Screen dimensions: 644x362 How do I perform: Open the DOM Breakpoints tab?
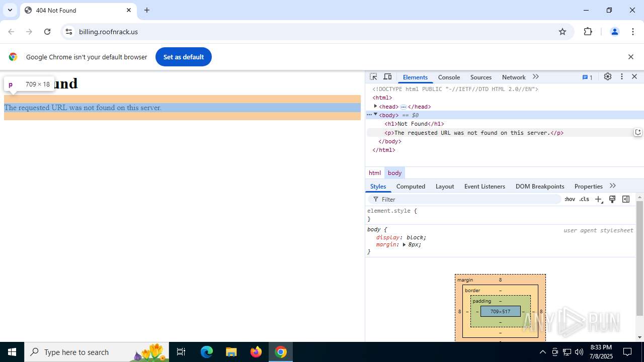pos(540,187)
